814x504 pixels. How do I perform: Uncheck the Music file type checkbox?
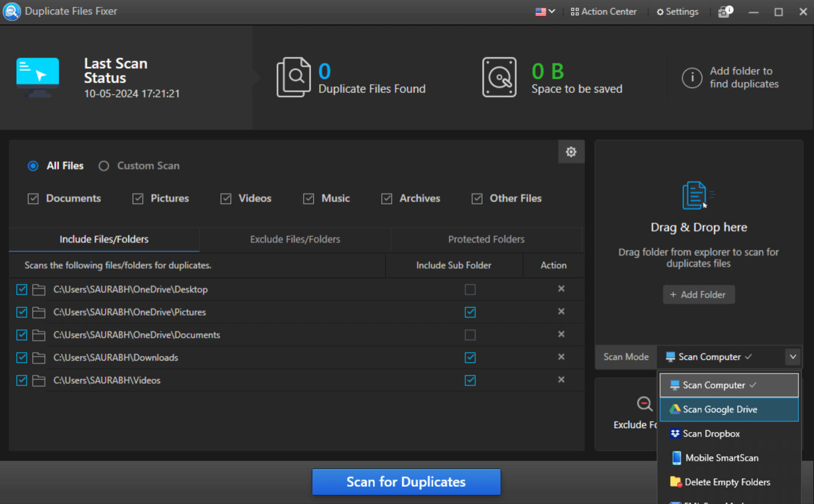click(309, 199)
